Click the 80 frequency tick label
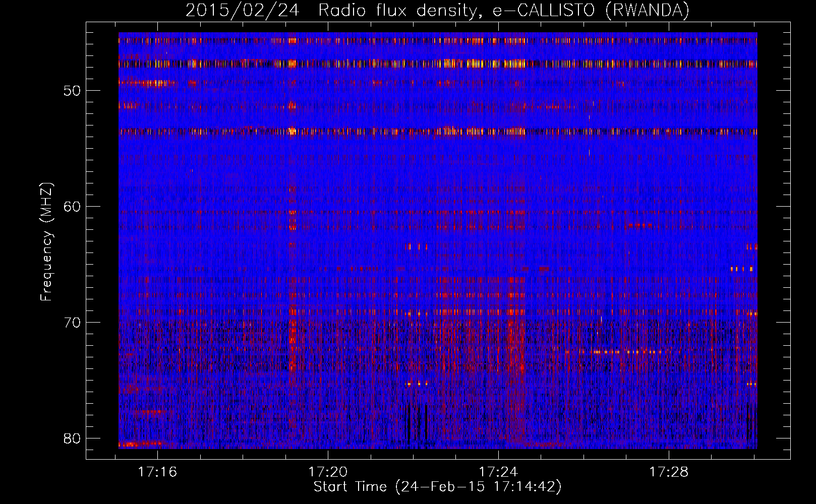This screenshot has height=504, width=816. tap(73, 438)
